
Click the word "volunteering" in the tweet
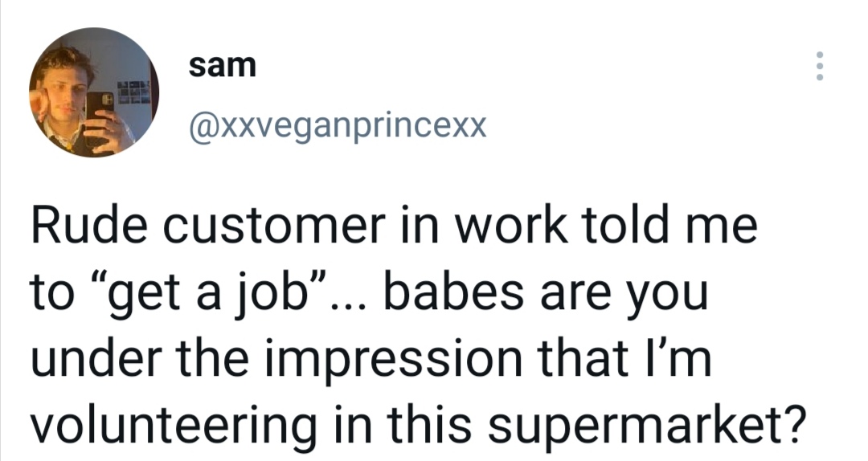click(173, 426)
